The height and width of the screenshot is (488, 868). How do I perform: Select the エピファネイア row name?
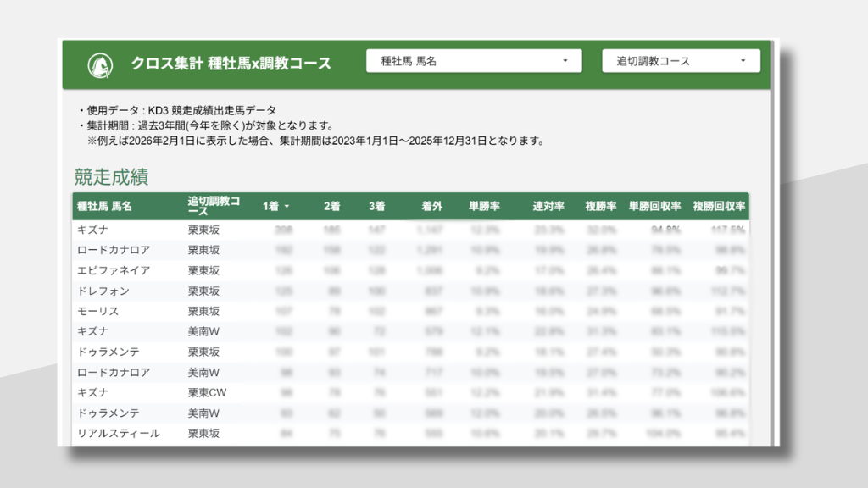click(x=114, y=270)
